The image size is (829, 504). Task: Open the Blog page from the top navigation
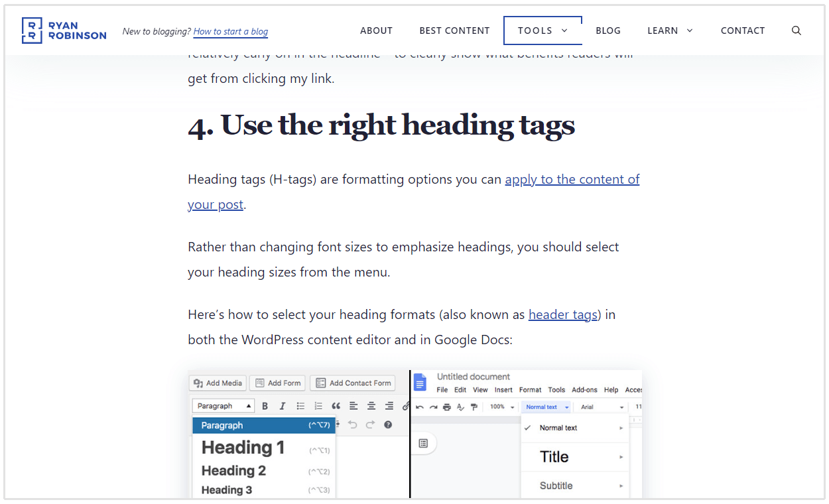point(608,31)
